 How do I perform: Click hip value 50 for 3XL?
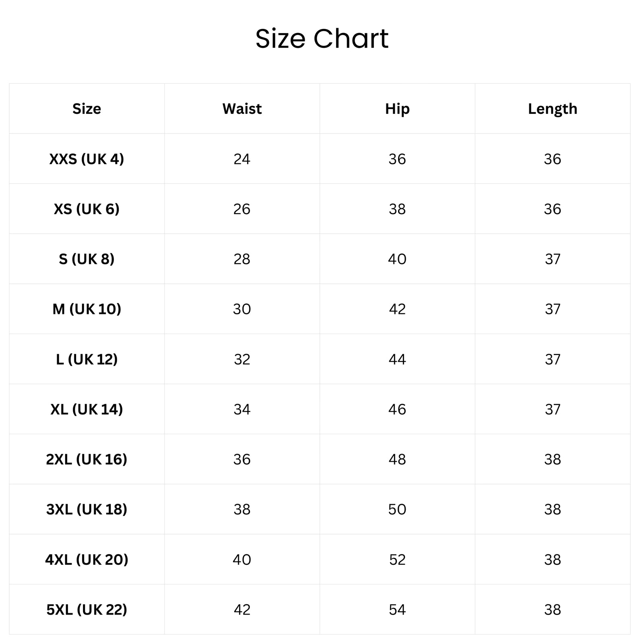pos(397,509)
